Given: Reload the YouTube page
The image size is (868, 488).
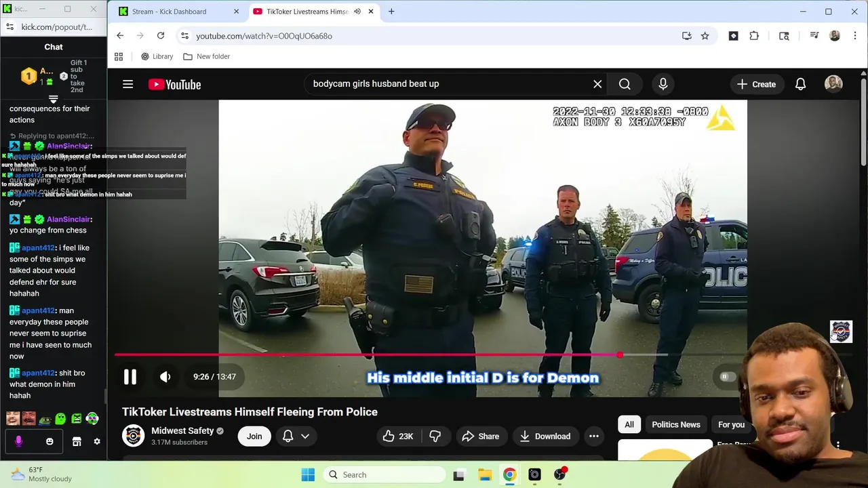Looking at the screenshot, I should [161, 36].
